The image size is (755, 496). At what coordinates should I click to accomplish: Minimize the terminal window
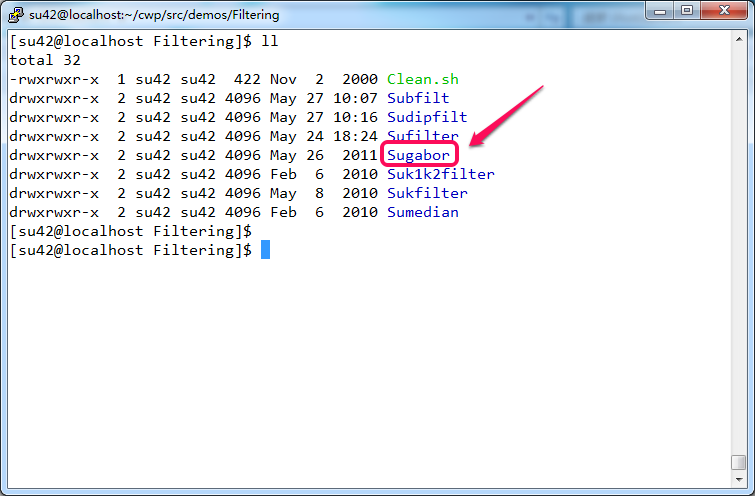(660, 11)
